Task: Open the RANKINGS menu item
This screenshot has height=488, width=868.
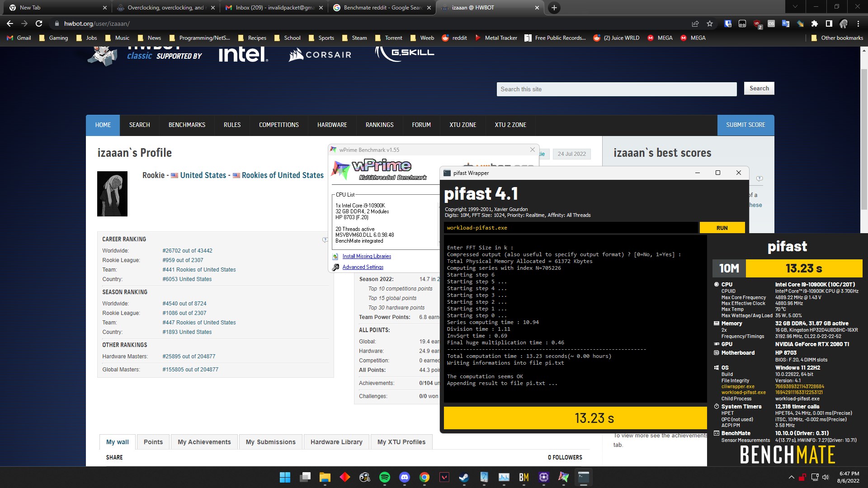Action: coord(379,125)
